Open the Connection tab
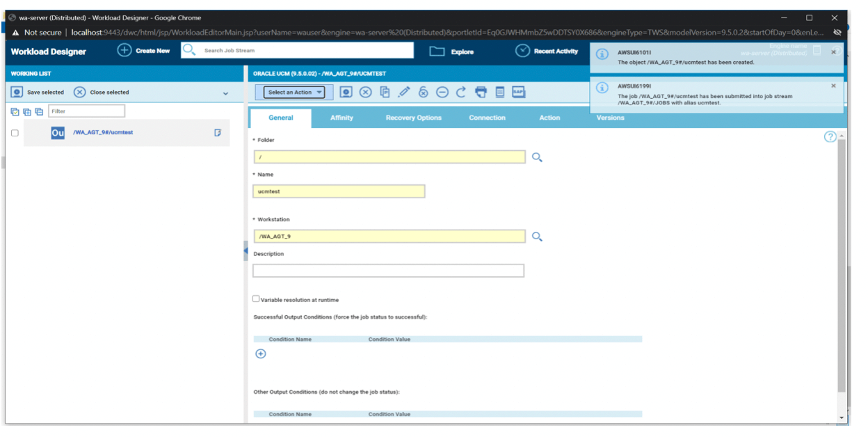Viewport: 868px width, 437px height. pos(487,118)
